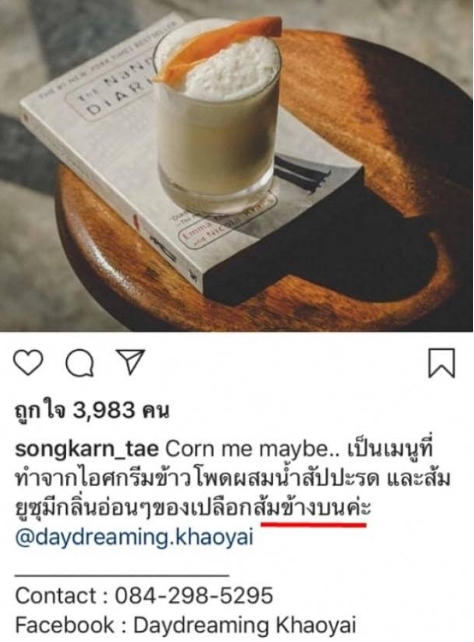Image resolution: width=474 pixels, height=642 pixels.
Task: View the 3,983 likes list
Action: tap(91, 410)
